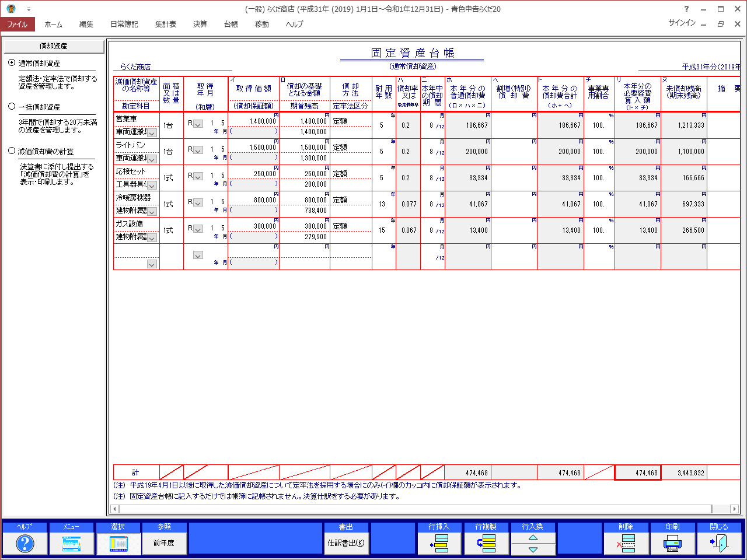Click the Help question mark icon
This screenshot has height=560, width=747.
(x=25, y=543)
